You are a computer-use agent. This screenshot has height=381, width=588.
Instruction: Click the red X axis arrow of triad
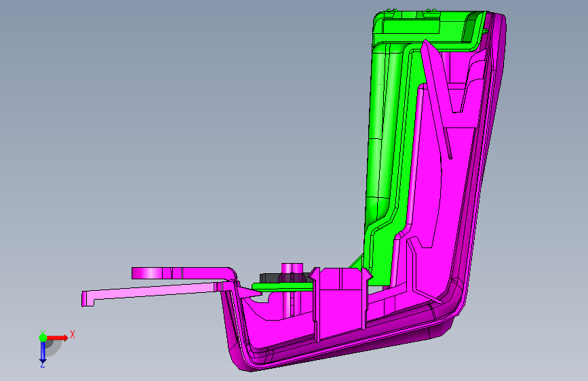pos(57,338)
